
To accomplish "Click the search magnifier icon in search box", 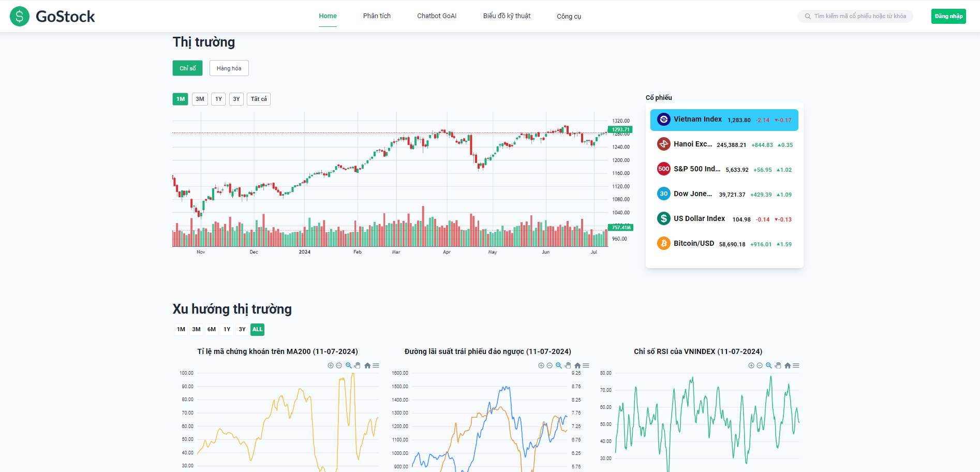I will pos(808,17).
